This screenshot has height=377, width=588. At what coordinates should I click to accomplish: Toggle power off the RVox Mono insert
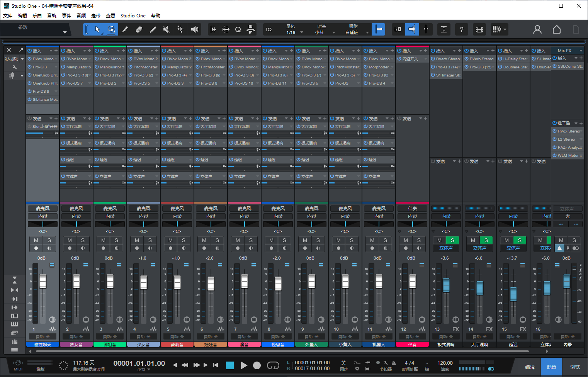pyautogui.click(x=29, y=59)
